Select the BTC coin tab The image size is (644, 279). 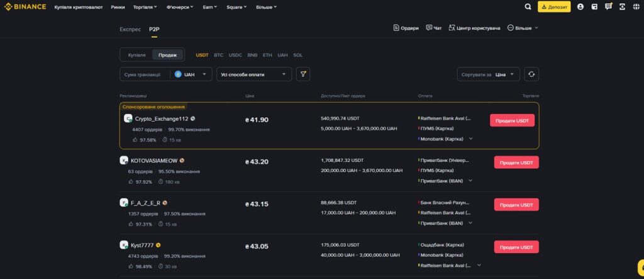click(x=218, y=55)
